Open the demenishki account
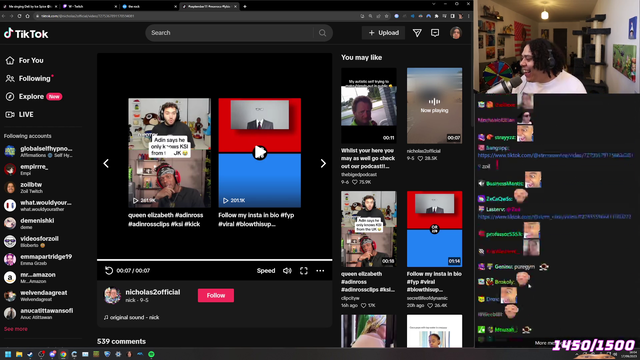640x360 pixels. 29,223
